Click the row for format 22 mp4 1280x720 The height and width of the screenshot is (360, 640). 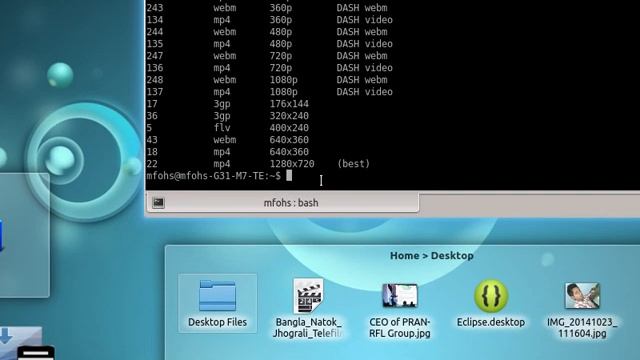click(258, 164)
